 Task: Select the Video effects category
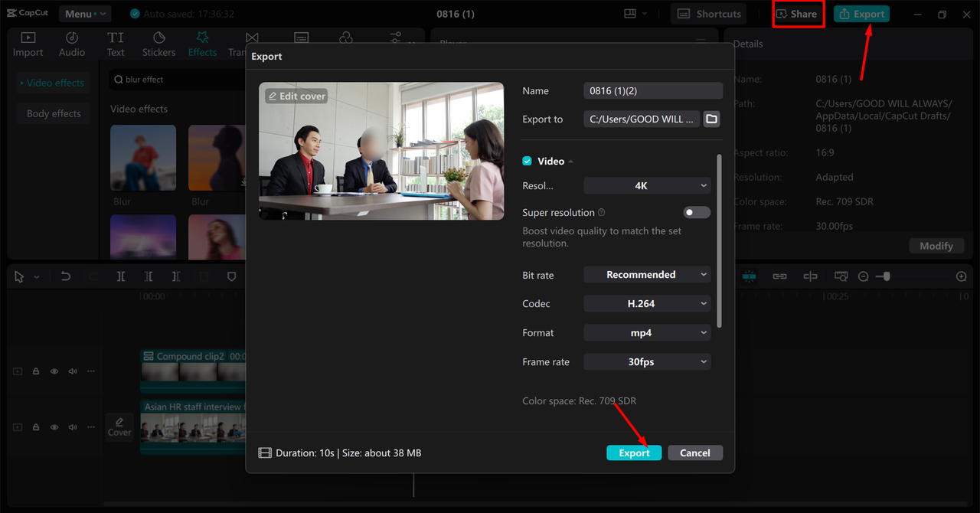point(53,83)
